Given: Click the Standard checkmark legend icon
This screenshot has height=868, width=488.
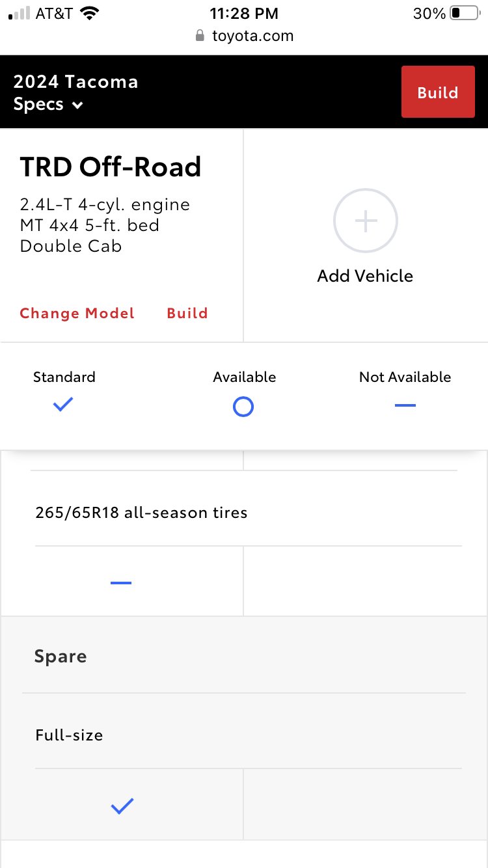Looking at the screenshot, I should coord(63,405).
